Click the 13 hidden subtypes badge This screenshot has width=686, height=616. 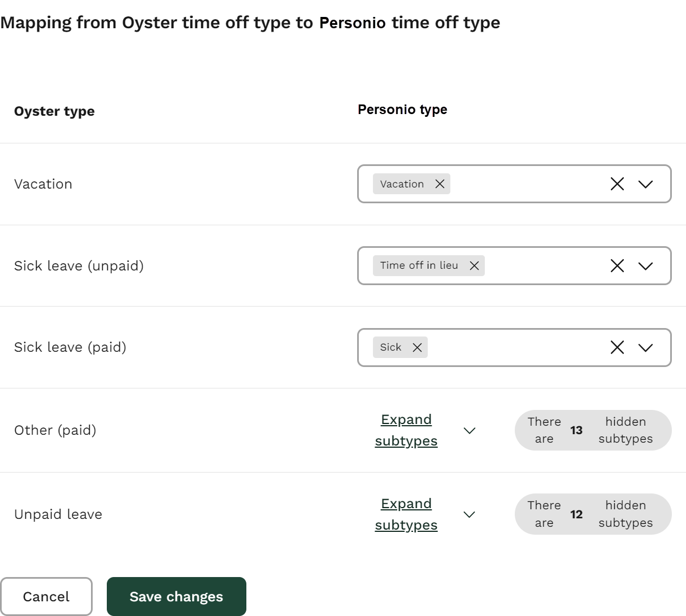tap(592, 430)
